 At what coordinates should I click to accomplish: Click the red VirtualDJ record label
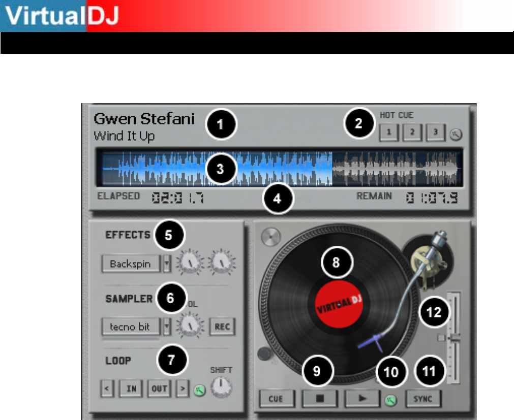[339, 304]
